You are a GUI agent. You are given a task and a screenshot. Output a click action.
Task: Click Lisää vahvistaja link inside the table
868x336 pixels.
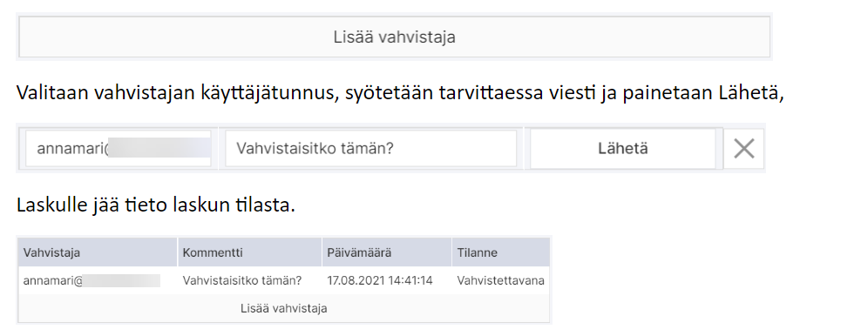[x=283, y=308]
